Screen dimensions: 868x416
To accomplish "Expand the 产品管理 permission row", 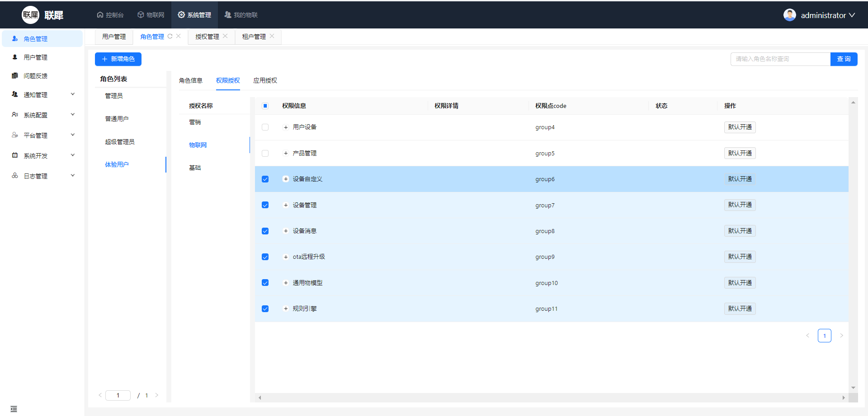I will point(286,154).
